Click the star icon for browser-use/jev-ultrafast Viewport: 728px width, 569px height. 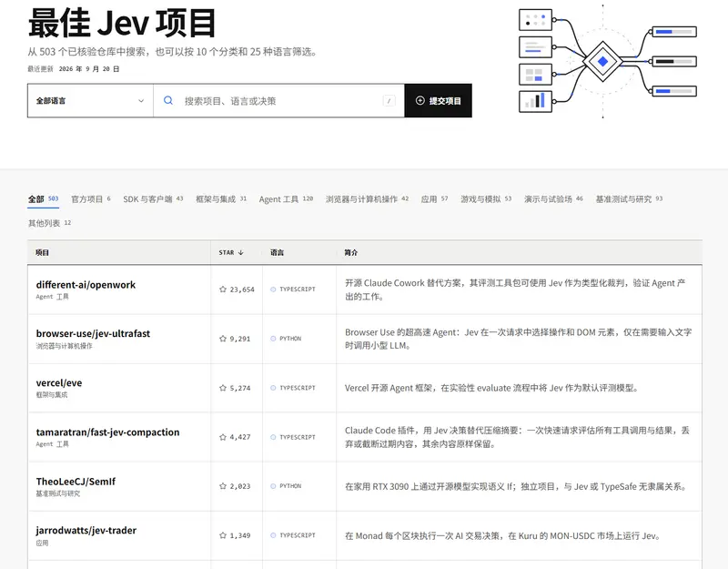(x=223, y=339)
